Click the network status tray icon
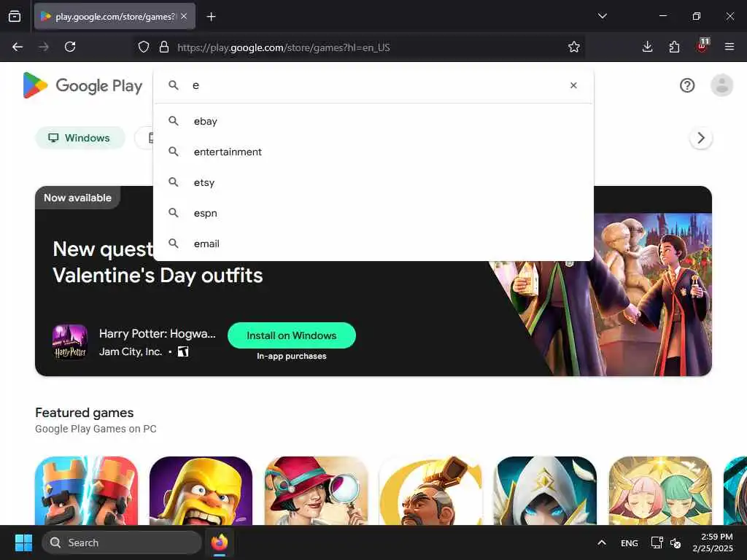Viewport: 747px width, 560px height. pos(657,542)
